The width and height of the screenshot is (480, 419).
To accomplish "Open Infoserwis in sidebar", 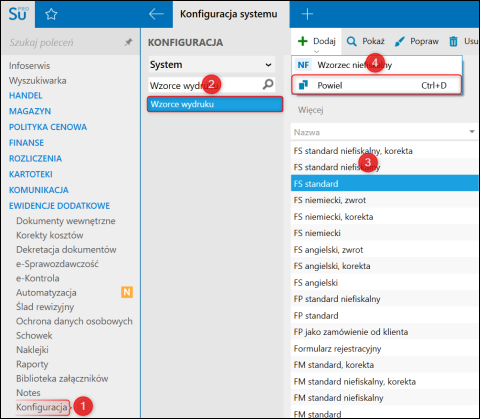I will pyautogui.click(x=29, y=66).
